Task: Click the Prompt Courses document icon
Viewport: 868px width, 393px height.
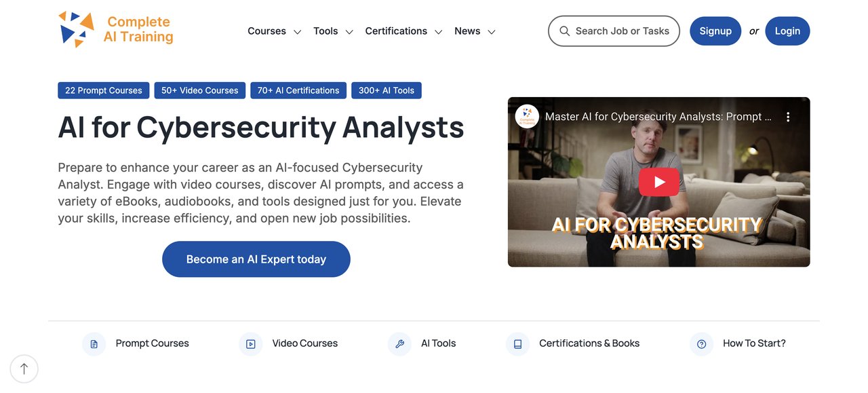Action: (94, 344)
